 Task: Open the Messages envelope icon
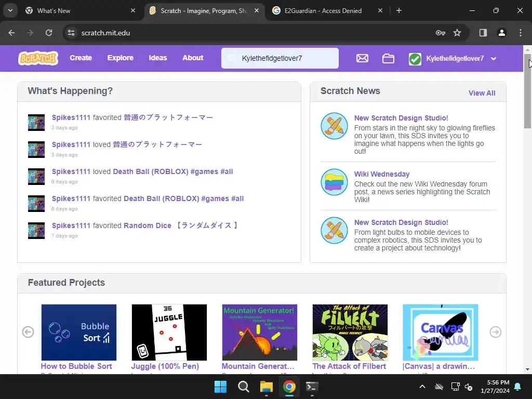pyautogui.click(x=362, y=58)
